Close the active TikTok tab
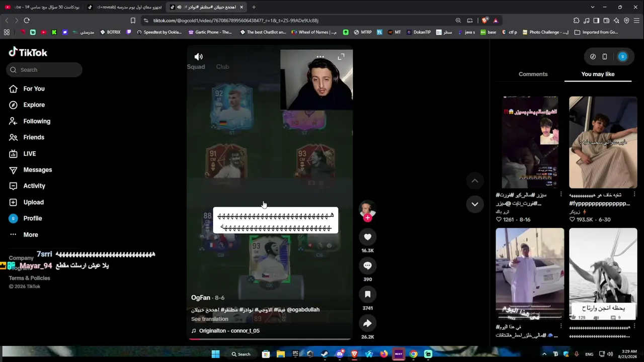Viewport: 644px width, 362px height. point(242,7)
